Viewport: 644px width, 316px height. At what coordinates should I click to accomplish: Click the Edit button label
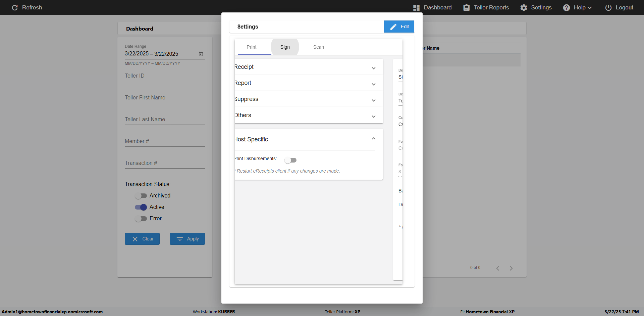click(x=405, y=27)
